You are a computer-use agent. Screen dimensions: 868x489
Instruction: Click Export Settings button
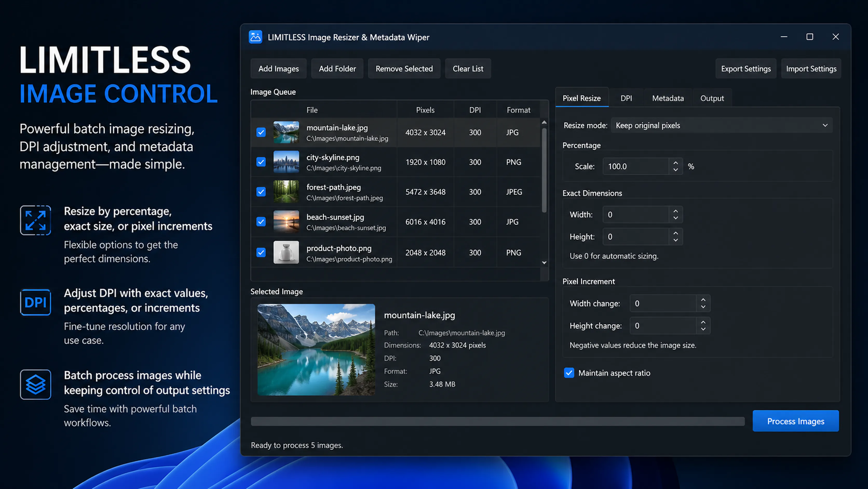pyautogui.click(x=746, y=69)
